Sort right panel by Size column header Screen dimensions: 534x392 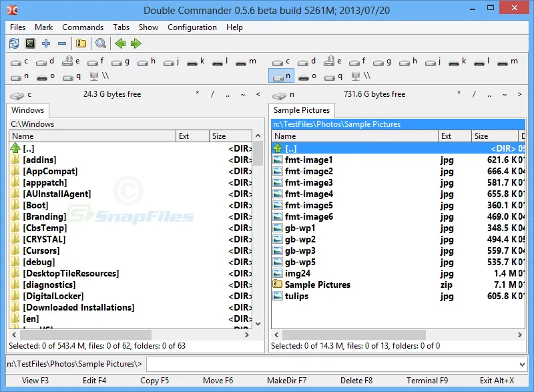pos(495,136)
